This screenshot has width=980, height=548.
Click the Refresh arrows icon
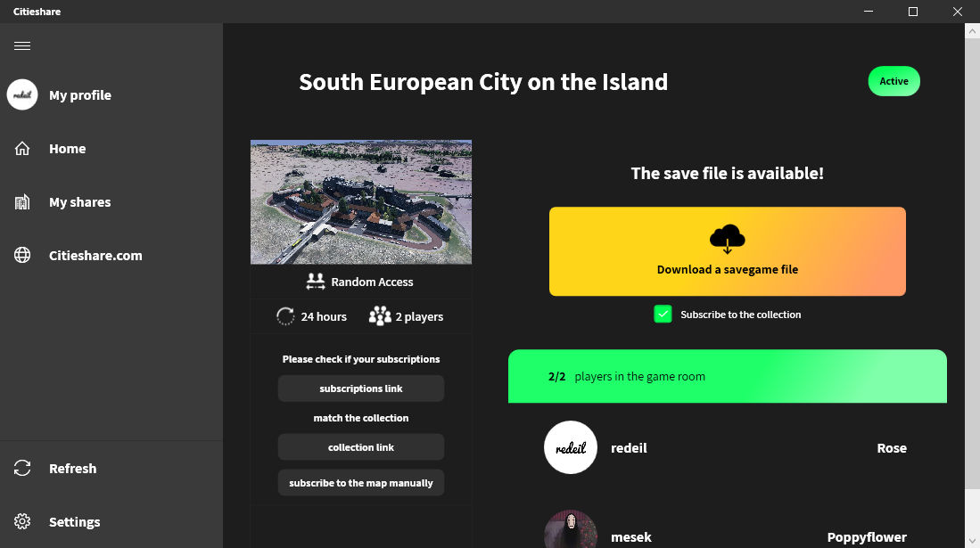point(22,468)
